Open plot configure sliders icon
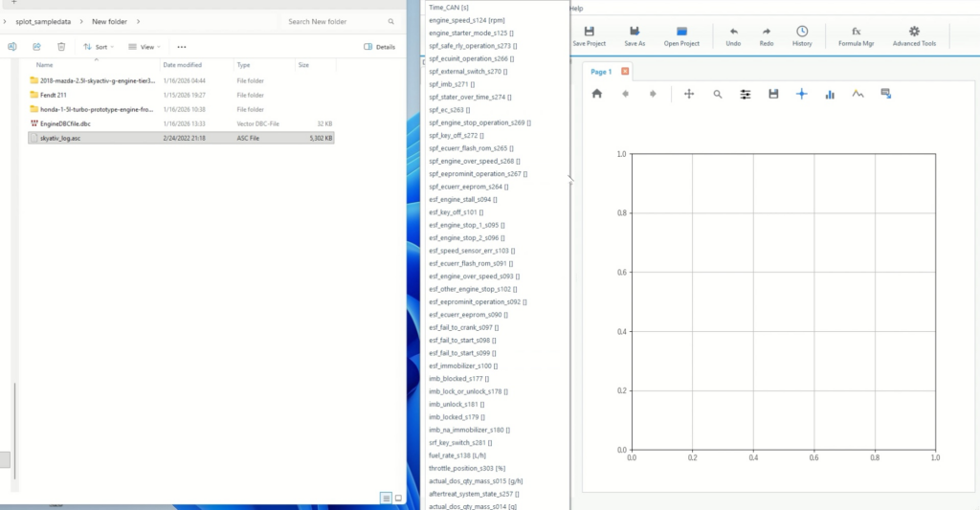The width and height of the screenshot is (980, 510). point(746,94)
